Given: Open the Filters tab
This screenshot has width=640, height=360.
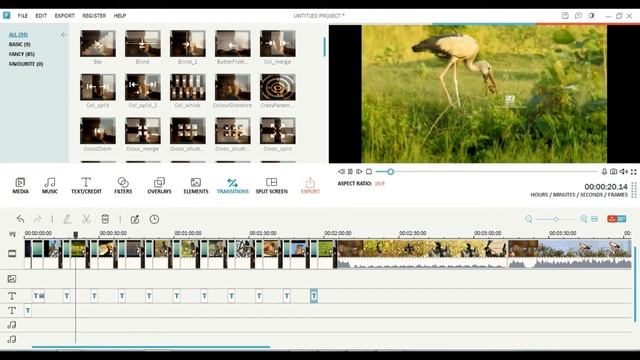Looking at the screenshot, I should [x=123, y=185].
